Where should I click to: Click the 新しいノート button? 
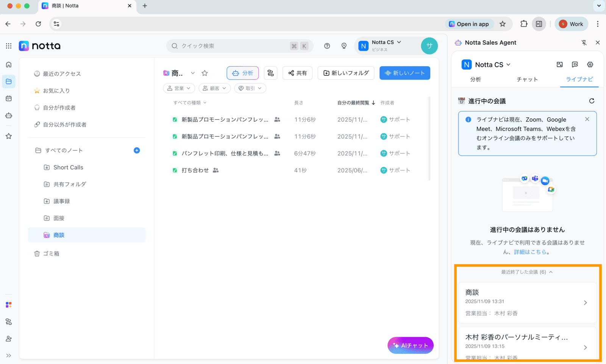[x=405, y=73]
